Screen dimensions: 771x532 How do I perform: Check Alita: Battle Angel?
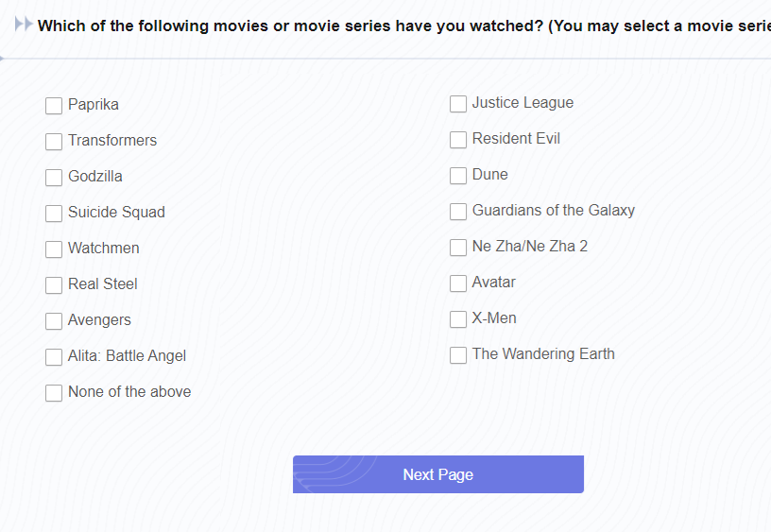coord(54,357)
